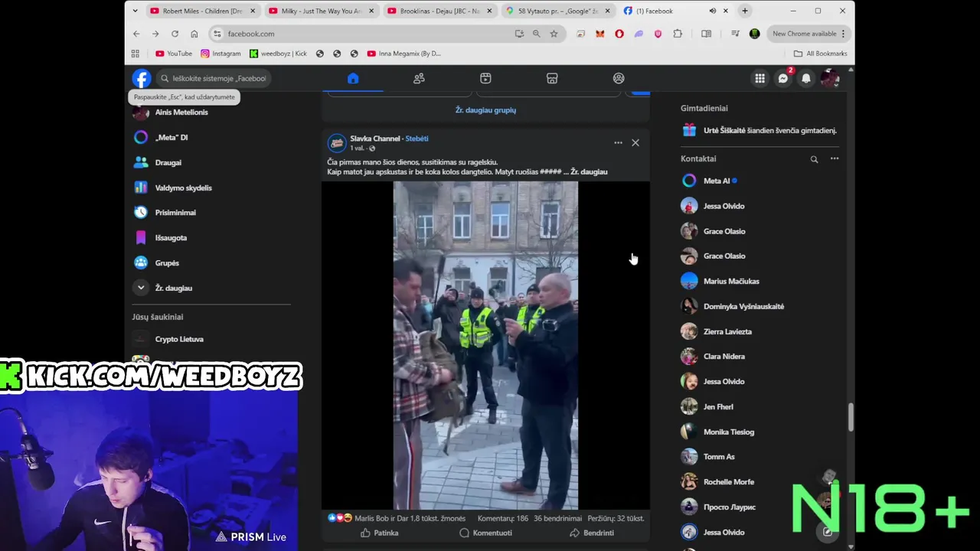Screen dimensions: 980x551
Task: Play the Slavka Channel video
Action: pos(485,345)
